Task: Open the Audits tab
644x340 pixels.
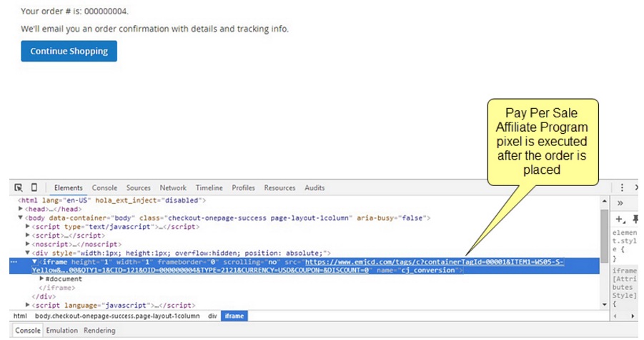Action: click(x=314, y=188)
